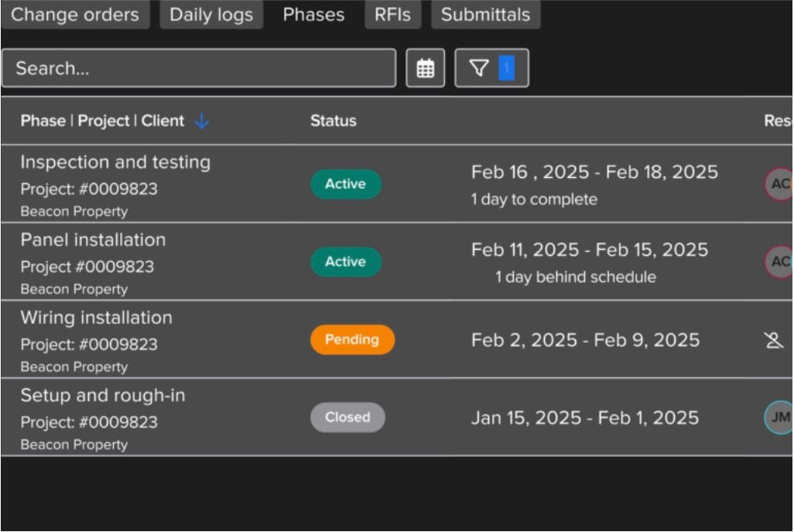Switch to the Submittals tab
This screenshot has height=532, width=794.
click(x=485, y=14)
